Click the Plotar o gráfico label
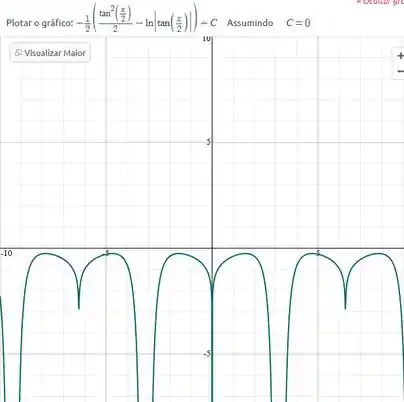 pyautogui.click(x=40, y=23)
